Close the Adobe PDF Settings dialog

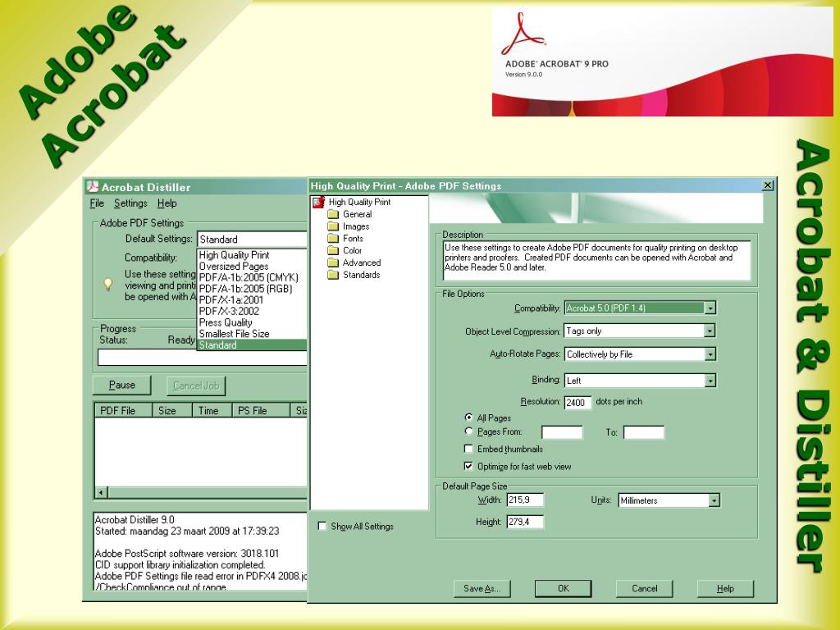(768, 185)
